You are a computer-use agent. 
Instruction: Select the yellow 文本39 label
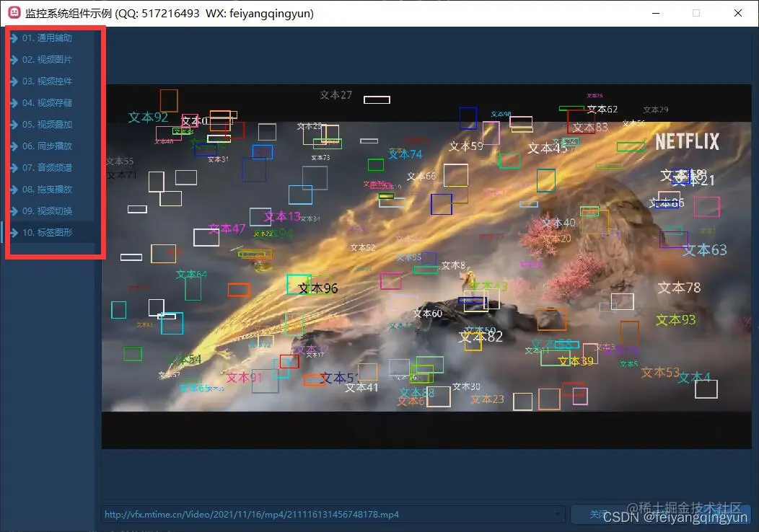(x=576, y=361)
